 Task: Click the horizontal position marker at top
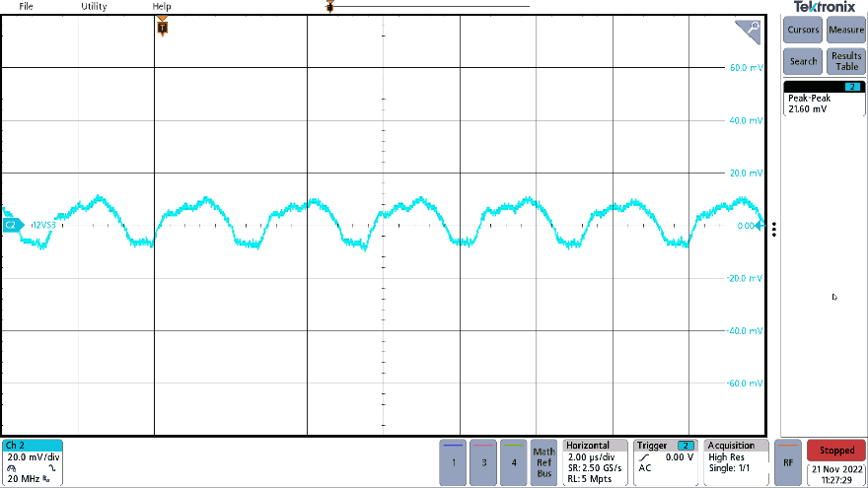click(329, 7)
